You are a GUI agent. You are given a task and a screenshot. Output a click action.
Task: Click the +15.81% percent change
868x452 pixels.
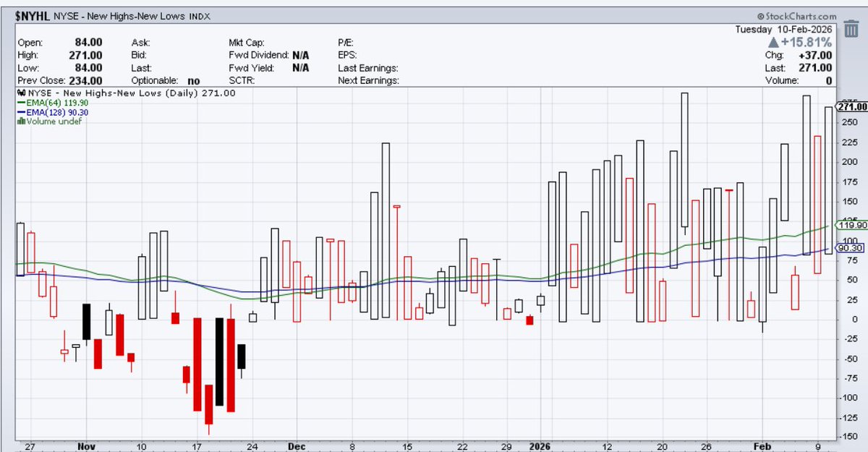tap(807, 43)
